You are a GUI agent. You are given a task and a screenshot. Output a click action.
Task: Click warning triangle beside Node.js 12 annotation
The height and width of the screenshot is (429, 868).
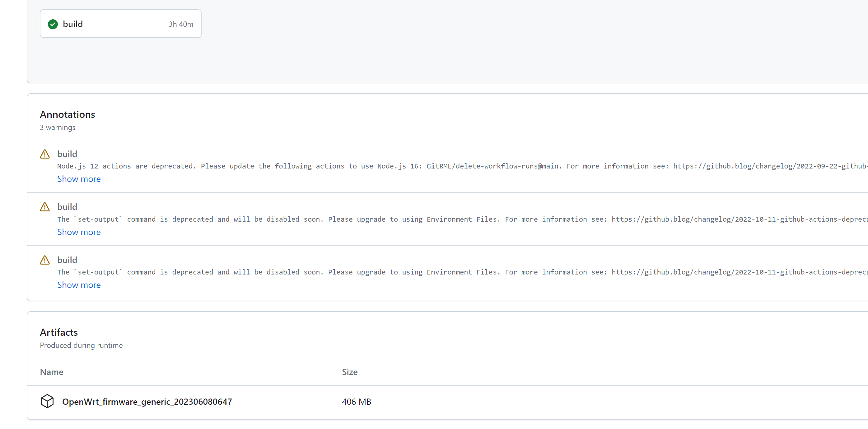(x=45, y=154)
